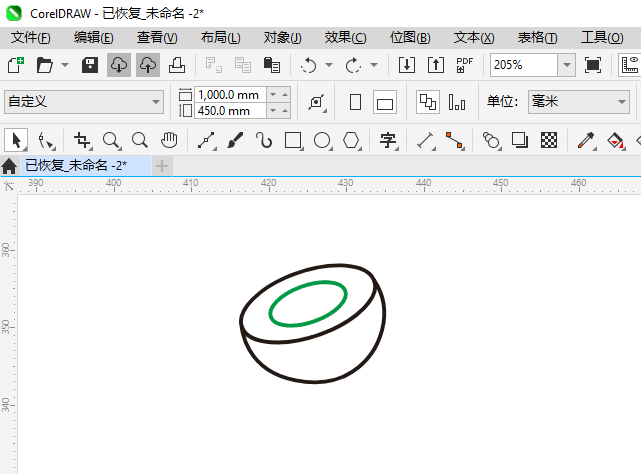Select the Ellipse tool
641x474 pixels.
(322, 140)
